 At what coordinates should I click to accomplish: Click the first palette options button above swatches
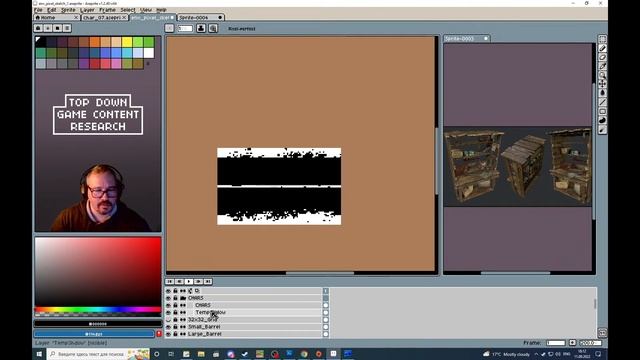tap(38, 28)
